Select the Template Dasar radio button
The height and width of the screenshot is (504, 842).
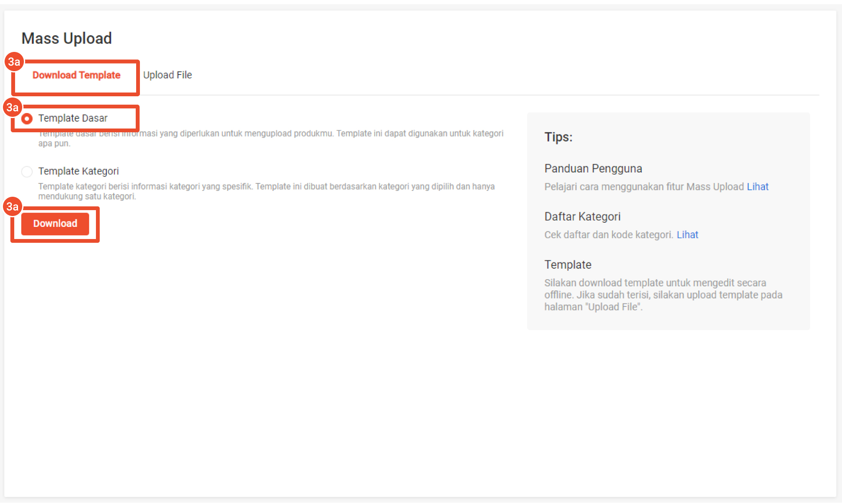(27, 119)
